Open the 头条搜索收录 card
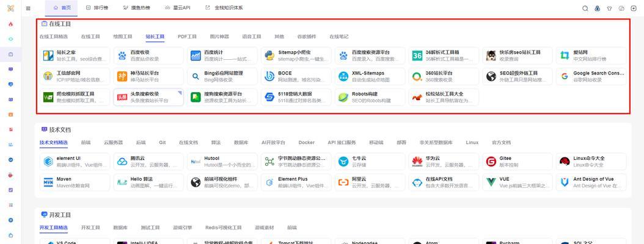This screenshot has width=644, height=244. pyautogui.click(x=148, y=97)
